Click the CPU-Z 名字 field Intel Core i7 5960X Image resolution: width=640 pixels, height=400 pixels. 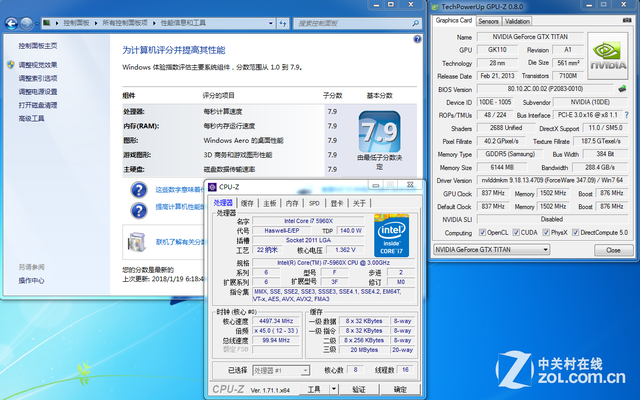(309, 221)
